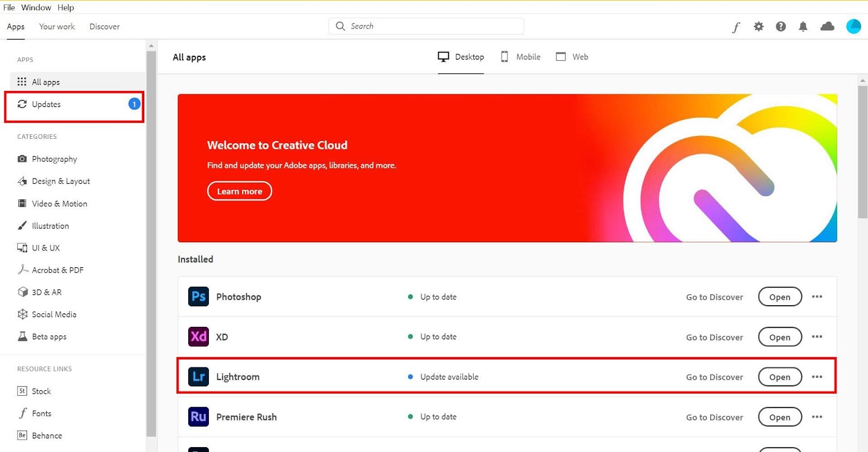Show Desktop apps tab
This screenshot has height=452, width=868.
coord(461,57)
